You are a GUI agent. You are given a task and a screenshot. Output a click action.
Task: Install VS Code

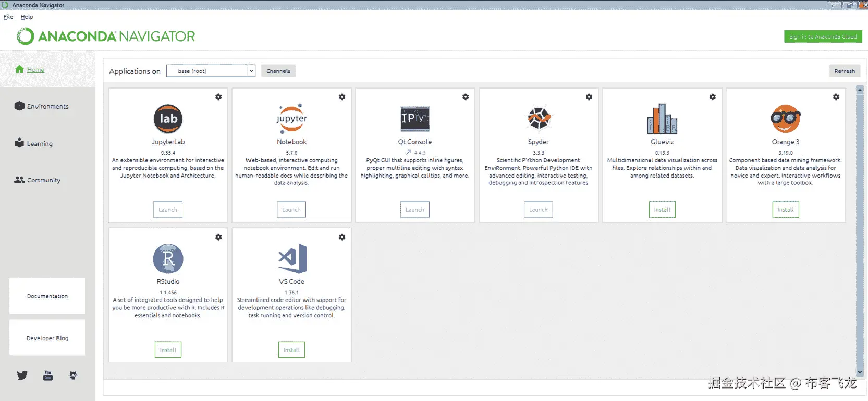[291, 349]
